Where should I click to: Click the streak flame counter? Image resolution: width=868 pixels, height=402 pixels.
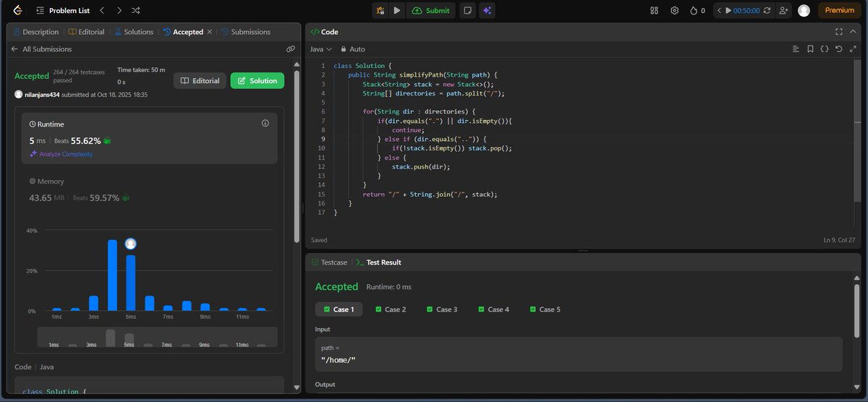(698, 11)
